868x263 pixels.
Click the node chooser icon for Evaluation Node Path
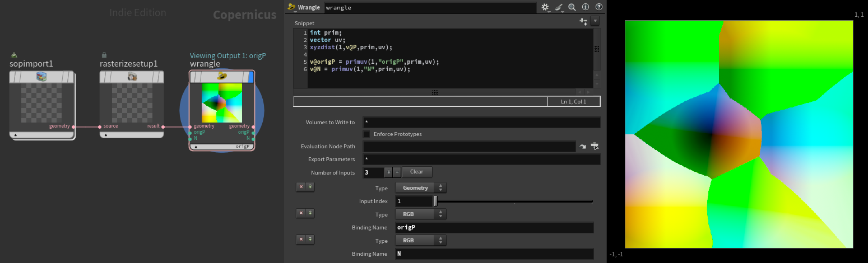point(595,146)
